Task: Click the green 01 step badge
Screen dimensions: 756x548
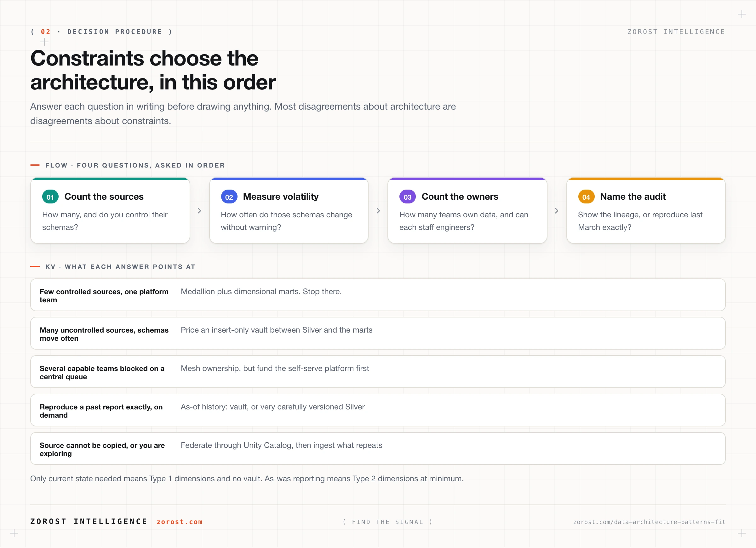Action: click(50, 197)
